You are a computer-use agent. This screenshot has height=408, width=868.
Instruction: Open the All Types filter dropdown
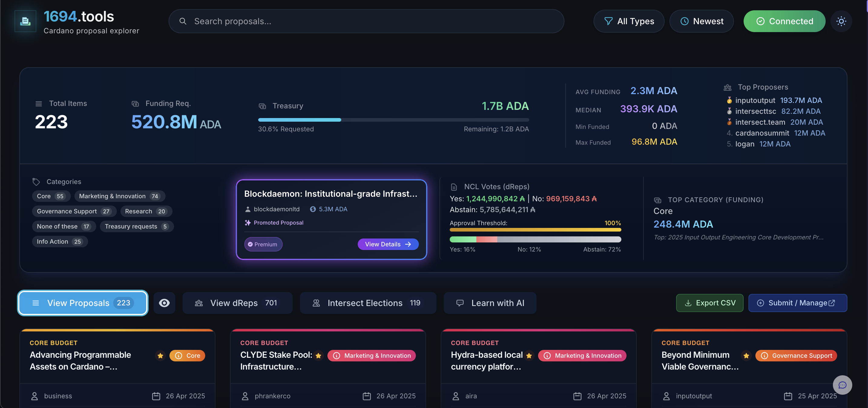629,21
